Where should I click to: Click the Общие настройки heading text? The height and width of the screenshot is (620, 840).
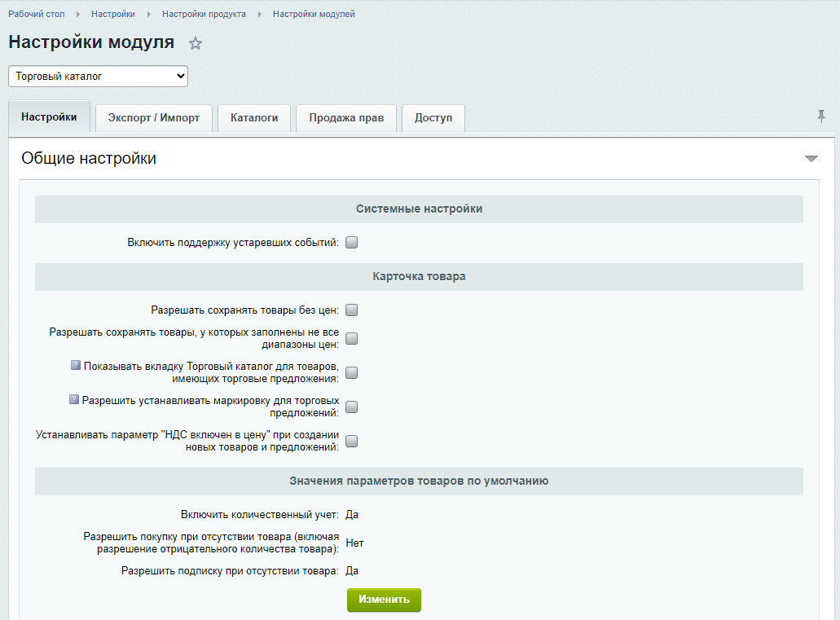89,159
